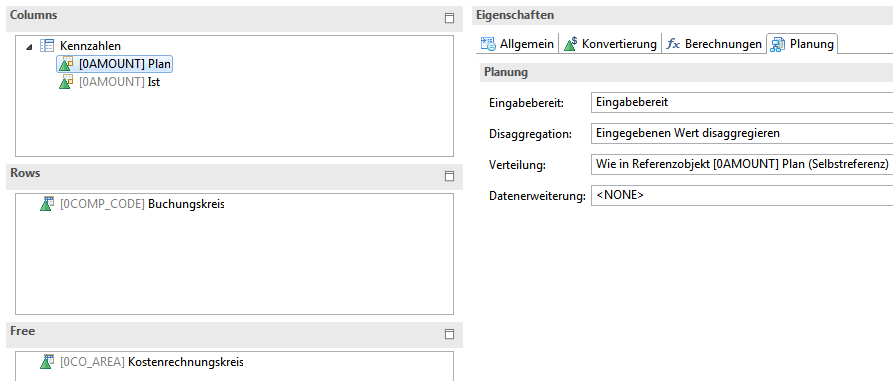Maximize the Columns panel via its square icon
The width and height of the screenshot is (893, 381).
click(x=449, y=18)
